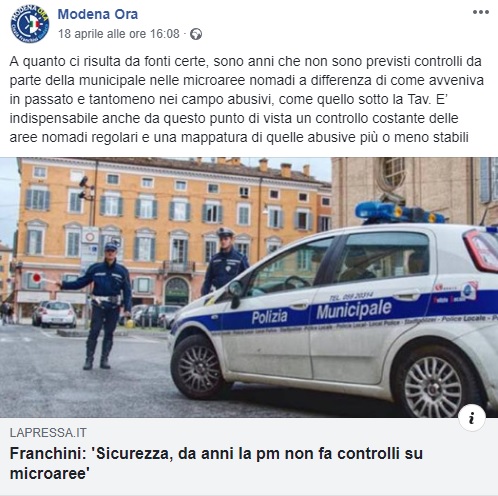
Task: Open the Modena Ora page name link
Action: tap(98, 14)
